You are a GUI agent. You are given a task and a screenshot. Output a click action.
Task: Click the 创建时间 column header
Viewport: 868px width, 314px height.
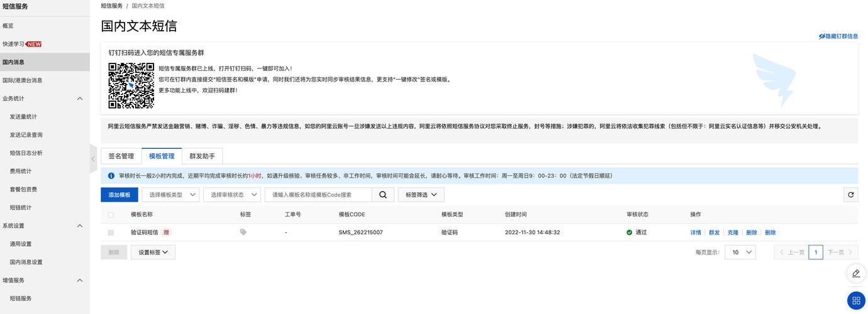point(516,215)
